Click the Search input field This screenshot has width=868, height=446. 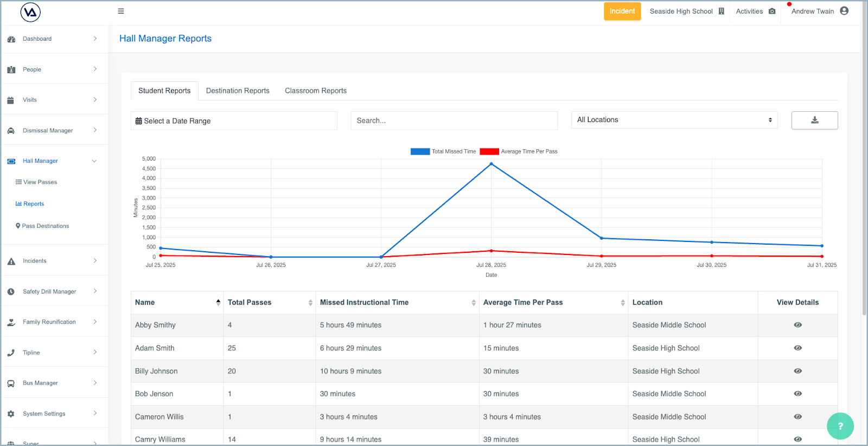tap(454, 120)
